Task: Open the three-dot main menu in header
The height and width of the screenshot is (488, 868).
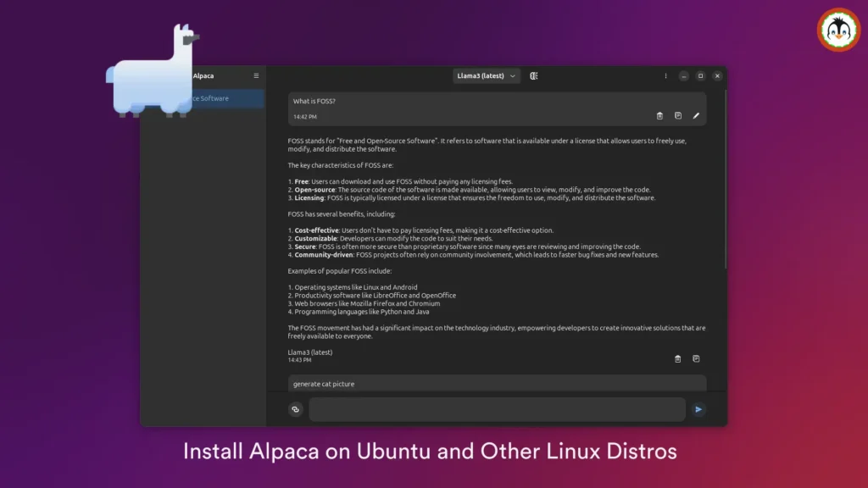Action: pyautogui.click(x=665, y=76)
